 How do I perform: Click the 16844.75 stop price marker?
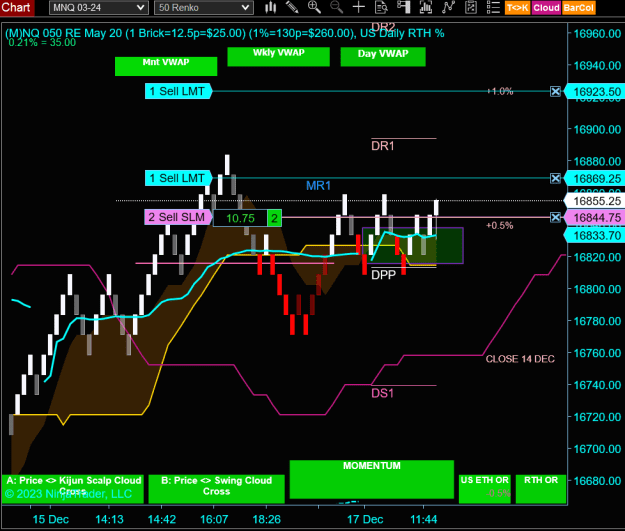(x=595, y=217)
